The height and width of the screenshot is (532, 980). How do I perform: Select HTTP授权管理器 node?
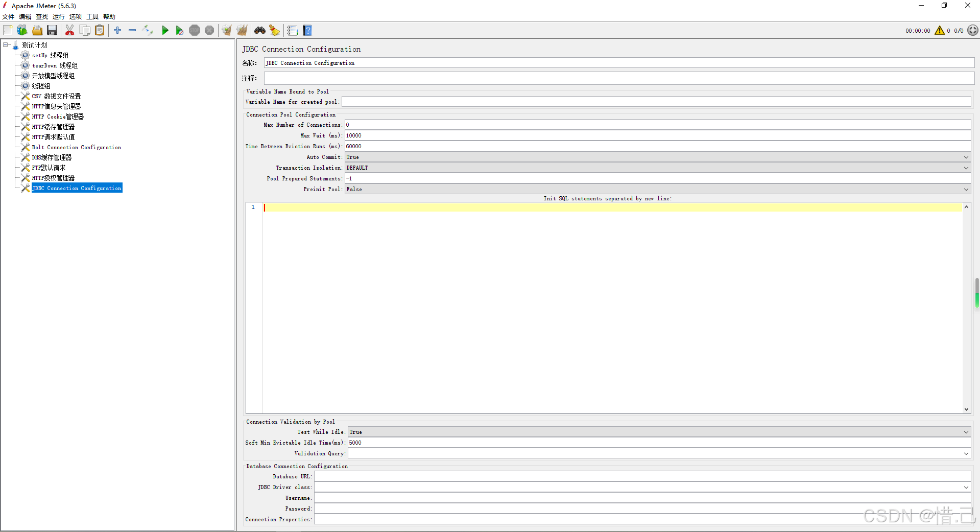[x=53, y=178]
